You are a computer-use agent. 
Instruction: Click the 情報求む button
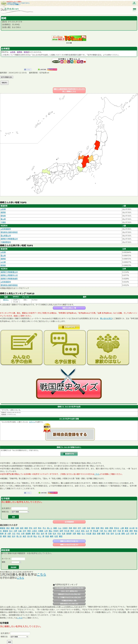[x=5, y=83]
